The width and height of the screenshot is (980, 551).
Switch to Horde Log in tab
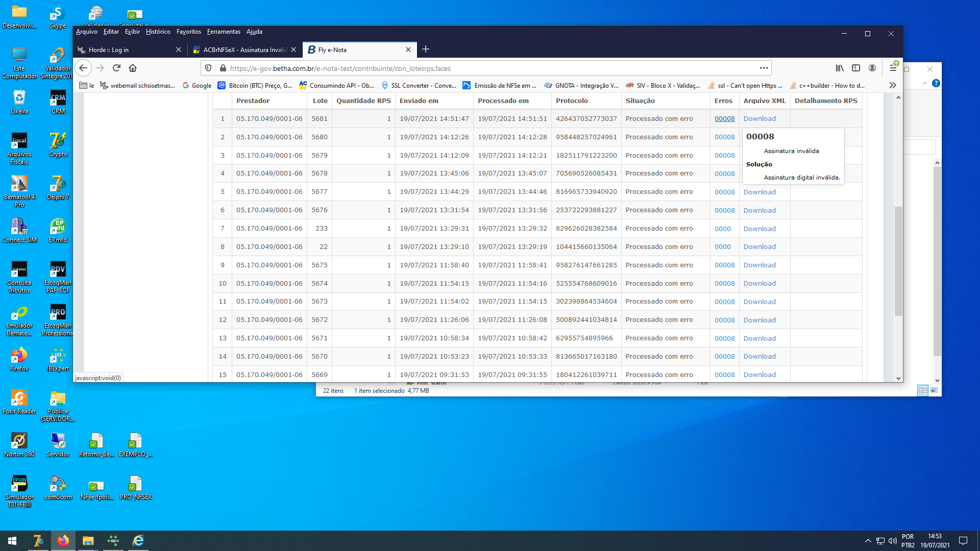130,49
